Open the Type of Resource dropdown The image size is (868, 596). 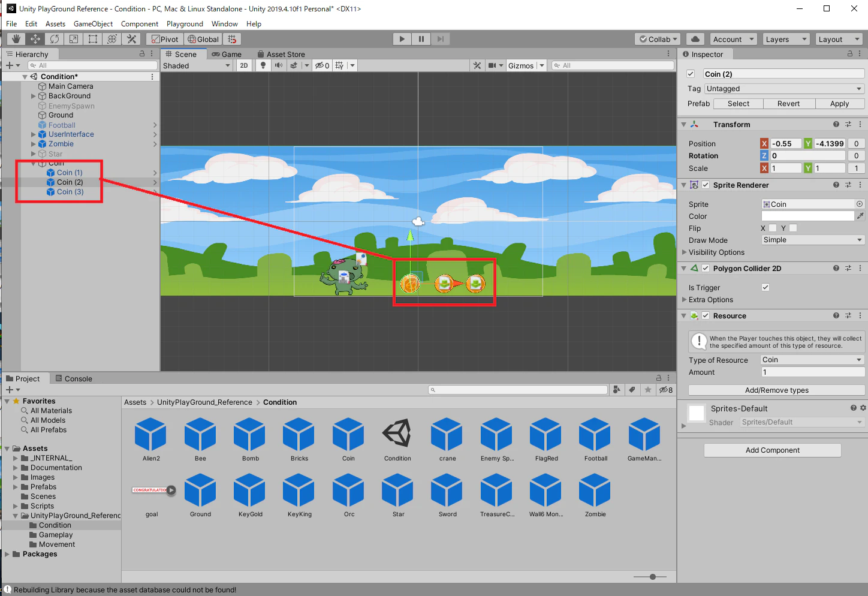point(813,360)
